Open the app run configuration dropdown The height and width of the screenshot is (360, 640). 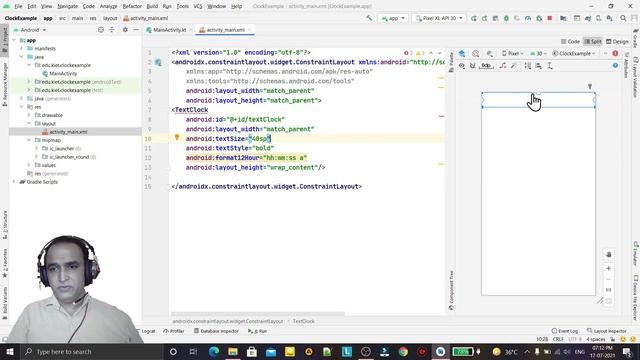click(393, 18)
